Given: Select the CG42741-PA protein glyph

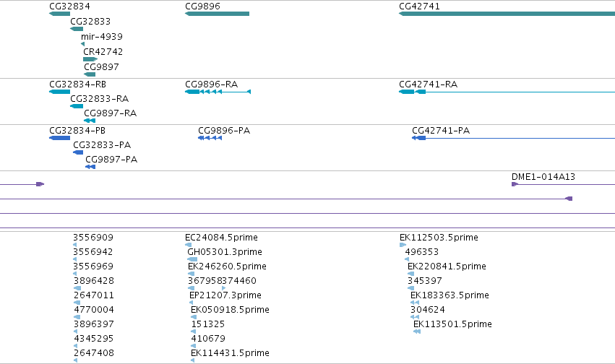Looking at the screenshot, I should coord(419,138).
